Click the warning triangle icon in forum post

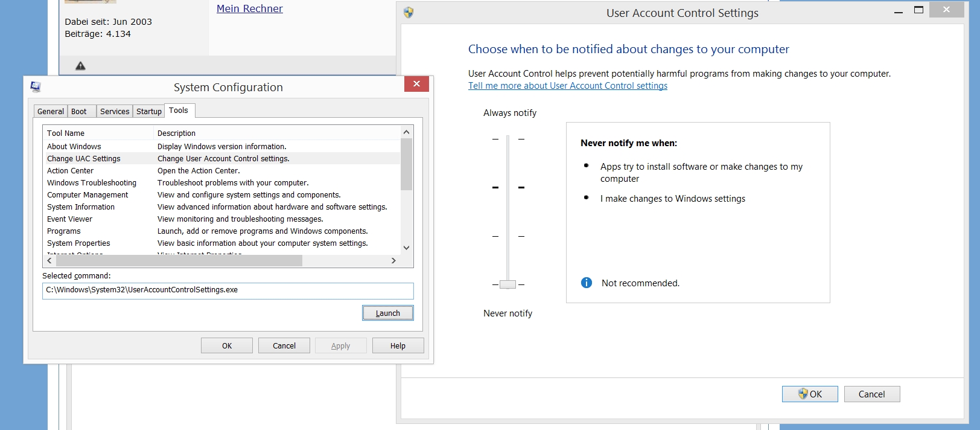[80, 66]
